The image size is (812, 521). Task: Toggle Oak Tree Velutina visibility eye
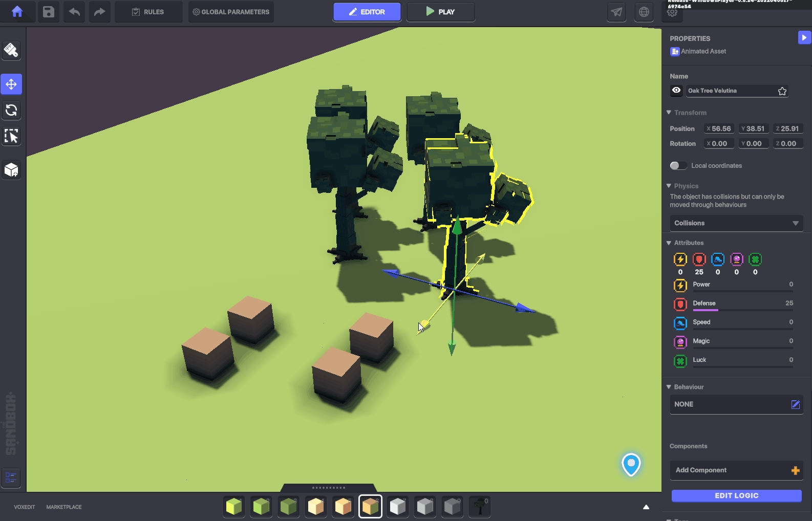[x=676, y=91]
